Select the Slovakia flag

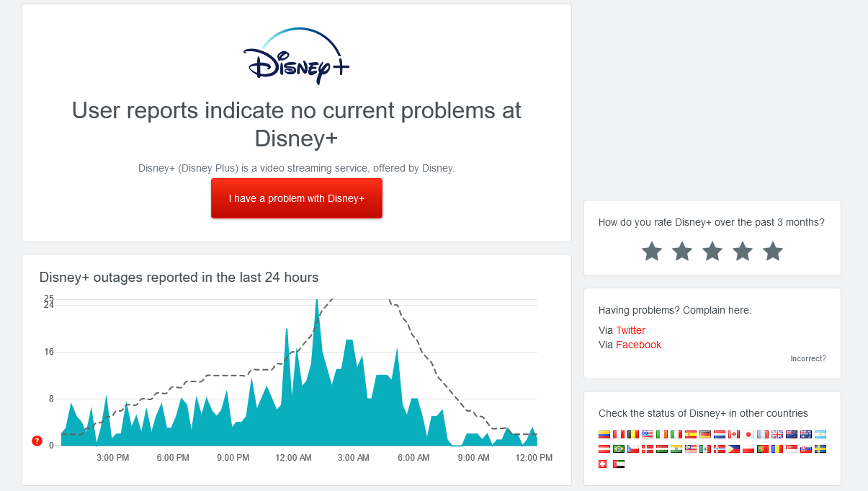(x=806, y=448)
